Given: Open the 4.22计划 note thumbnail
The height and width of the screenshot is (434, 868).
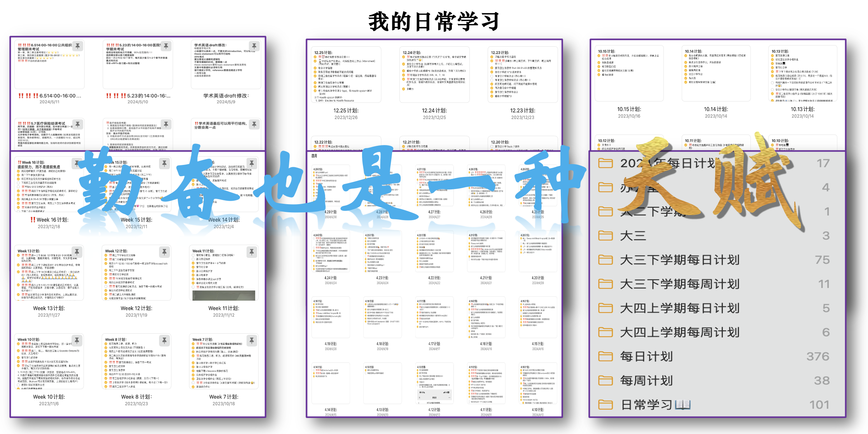Looking at the screenshot, I should pos(434,252).
